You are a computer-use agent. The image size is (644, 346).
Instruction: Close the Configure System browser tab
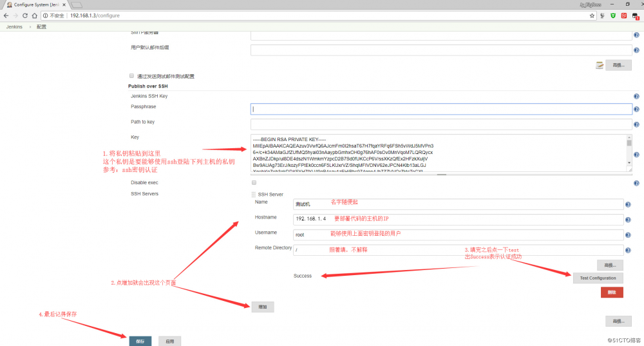point(64,5)
